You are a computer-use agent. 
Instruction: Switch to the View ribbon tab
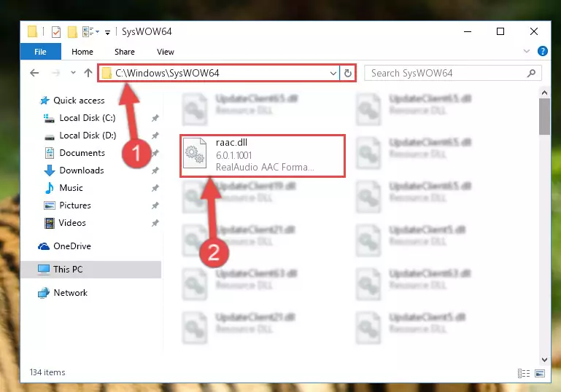(166, 52)
